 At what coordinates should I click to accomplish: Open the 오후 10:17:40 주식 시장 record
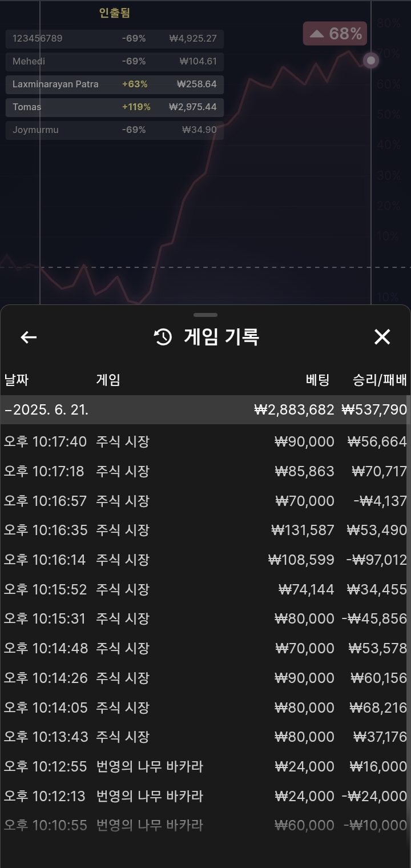pos(205,441)
